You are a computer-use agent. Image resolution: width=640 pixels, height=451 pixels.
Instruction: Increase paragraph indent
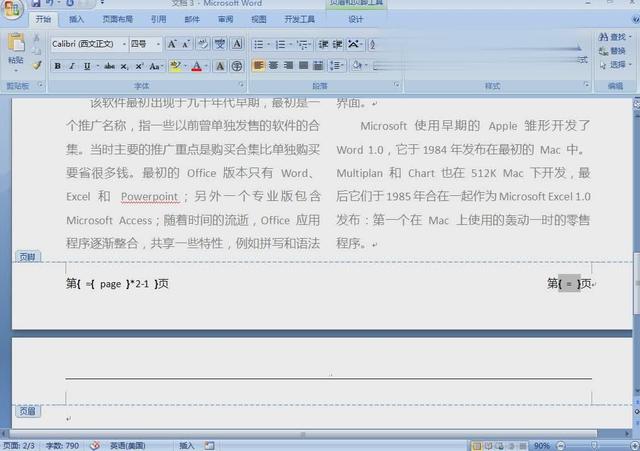[337, 44]
